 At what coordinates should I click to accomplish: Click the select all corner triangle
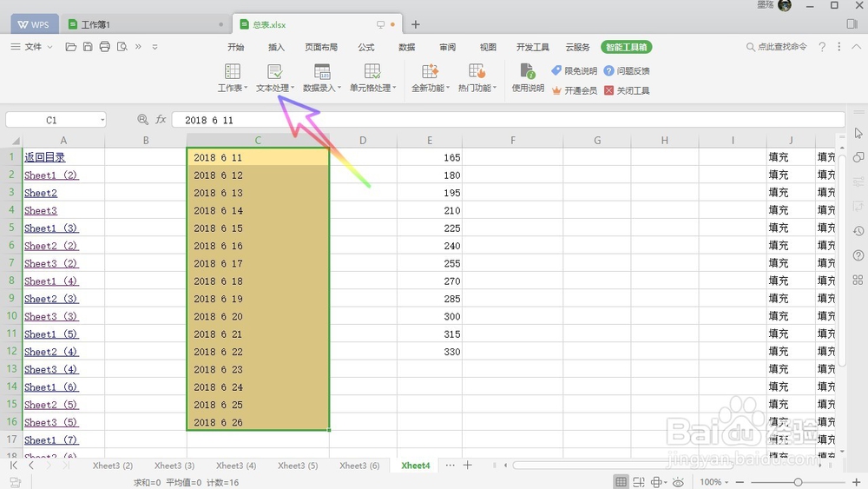click(x=16, y=141)
